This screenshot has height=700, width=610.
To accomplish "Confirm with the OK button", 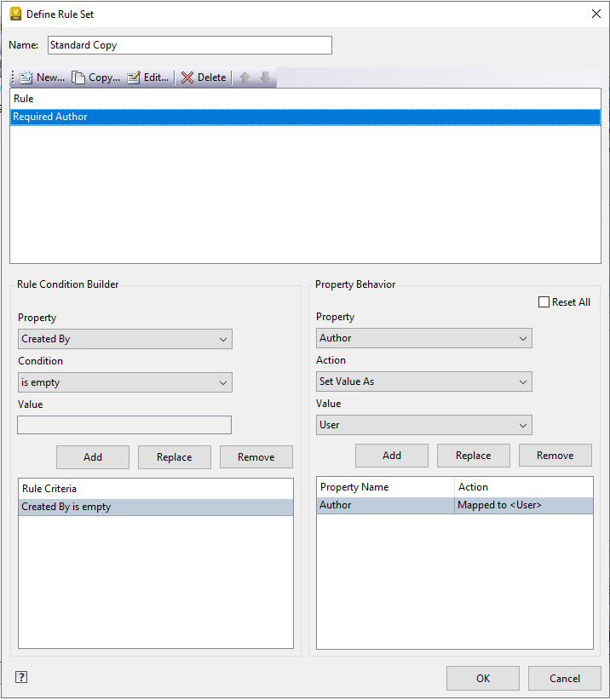I will coord(483,678).
